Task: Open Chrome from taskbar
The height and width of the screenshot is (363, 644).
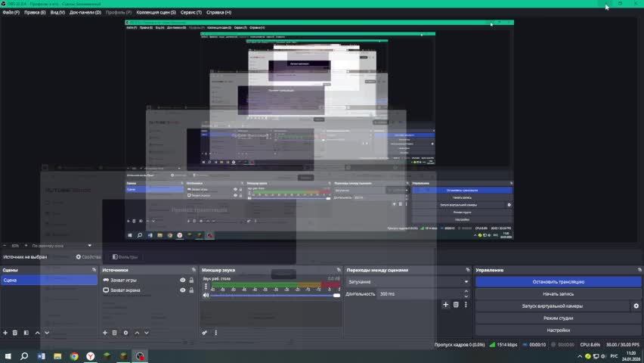Action: (74, 356)
